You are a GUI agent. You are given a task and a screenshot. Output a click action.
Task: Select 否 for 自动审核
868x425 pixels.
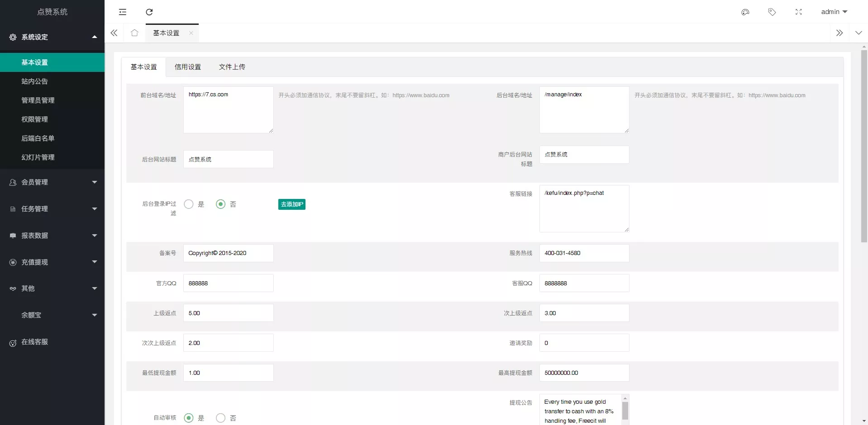click(221, 418)
